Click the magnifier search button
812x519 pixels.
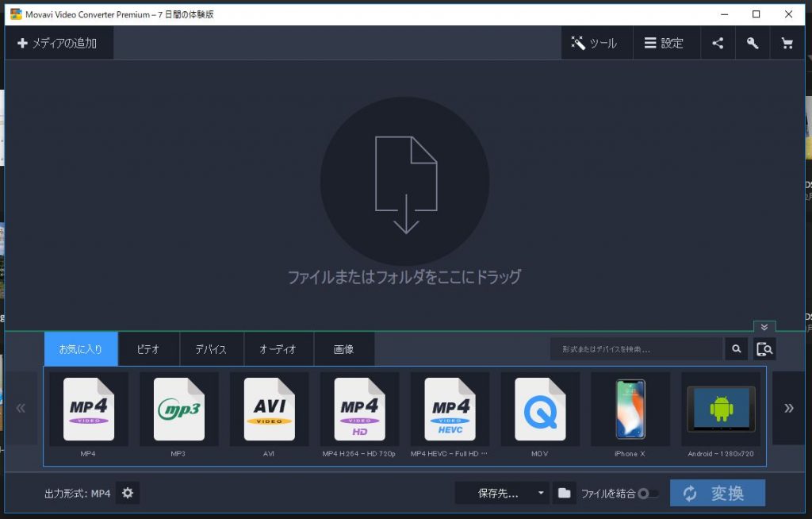737,349
